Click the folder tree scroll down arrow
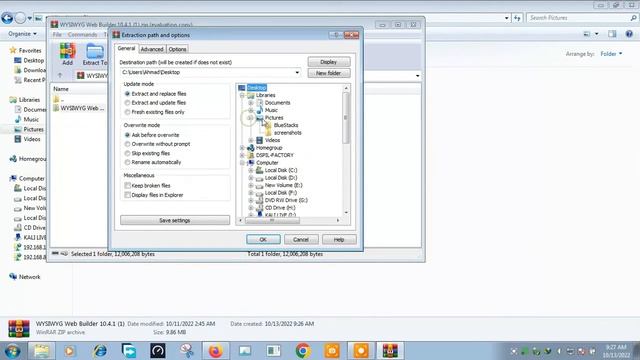Screen dimensions: 640x360 [346, 213]
